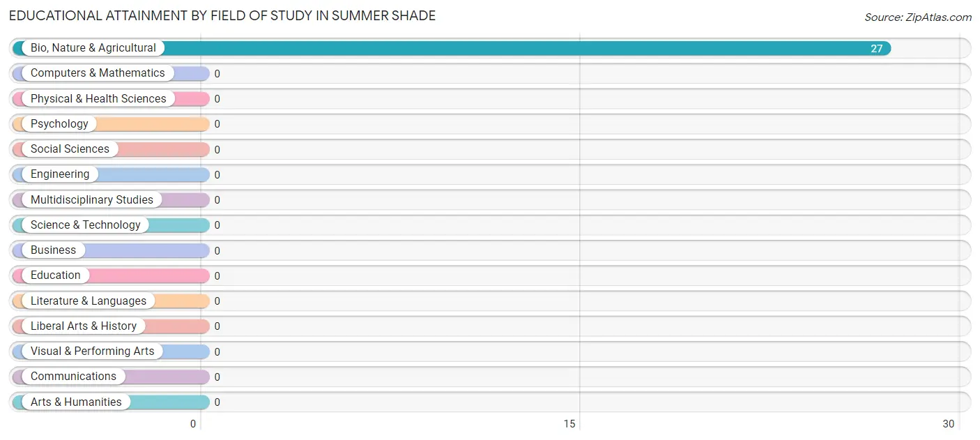
Task: Click the chart title about Summer Shade
Action: coord(222,16)
